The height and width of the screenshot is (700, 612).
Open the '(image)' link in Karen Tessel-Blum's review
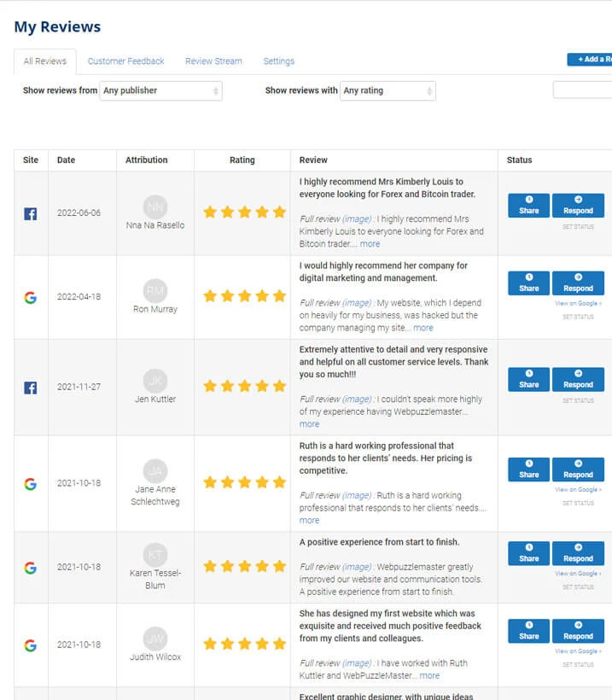click(357, 567)
